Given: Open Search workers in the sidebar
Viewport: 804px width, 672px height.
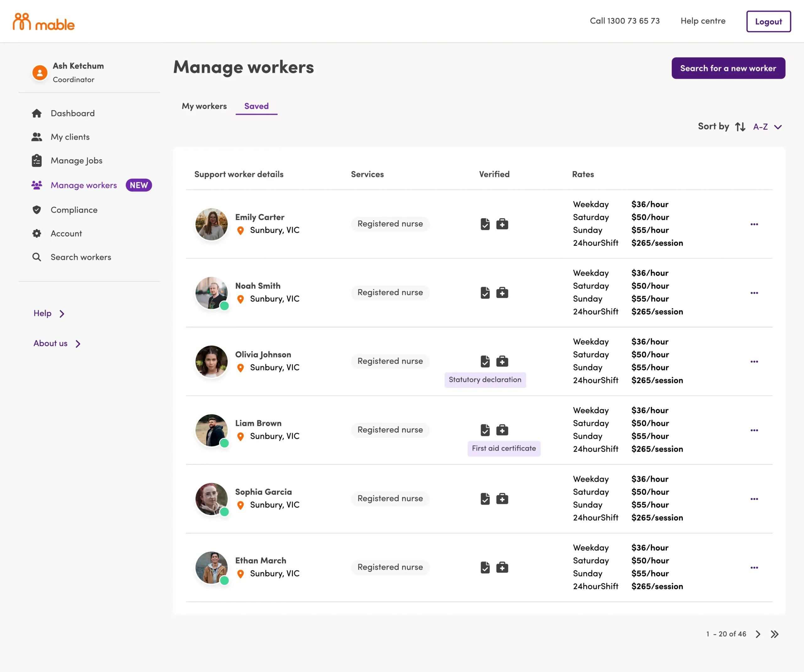Looking at the screenshot, I should [x=81, y=257].
